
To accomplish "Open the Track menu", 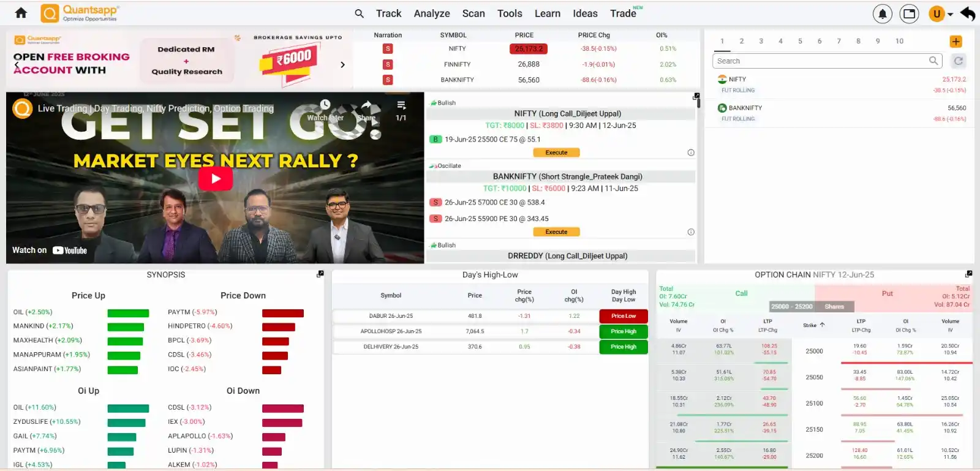I will (x=388, y=13).
